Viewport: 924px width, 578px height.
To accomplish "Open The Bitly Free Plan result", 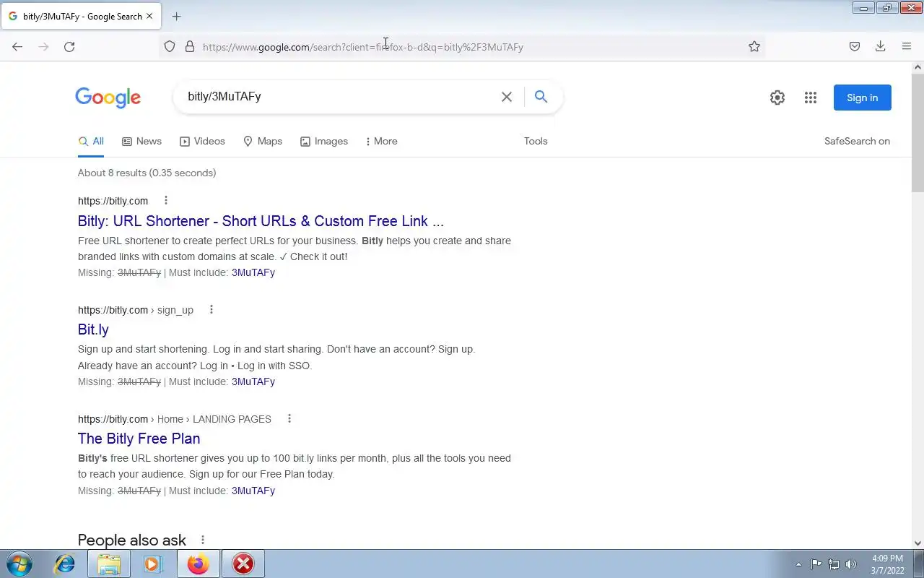I will (139, 439).
